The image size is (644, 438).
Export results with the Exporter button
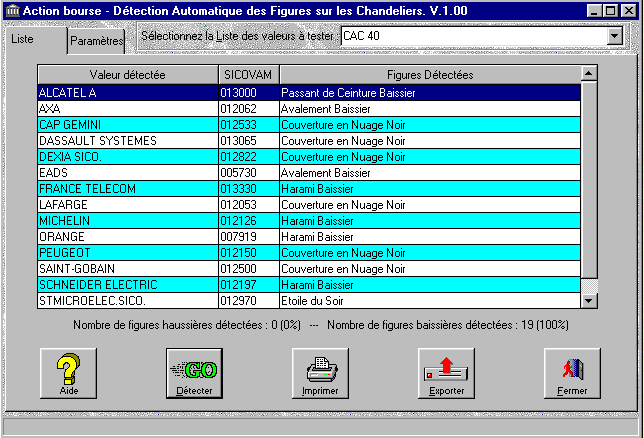(446, 373)
